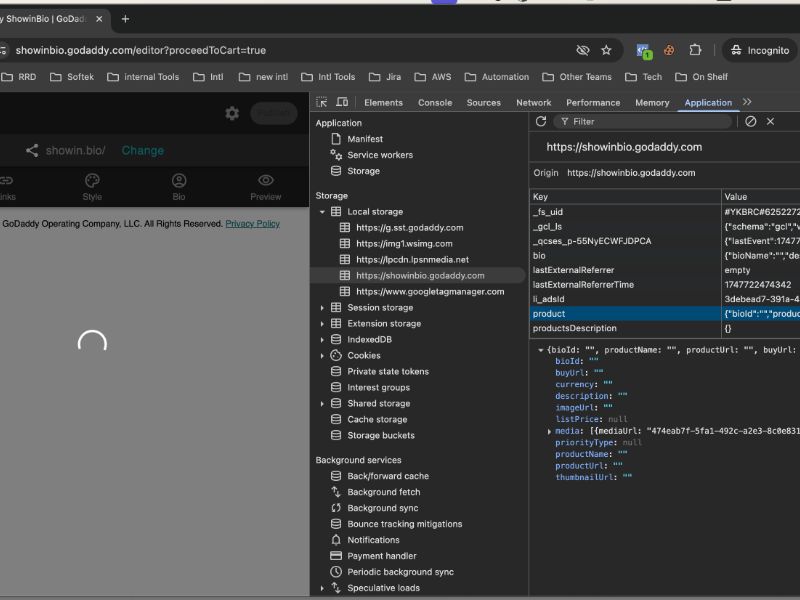
Task: Open Service workers section
Action: pyautogui.click(x=380, y=155)
